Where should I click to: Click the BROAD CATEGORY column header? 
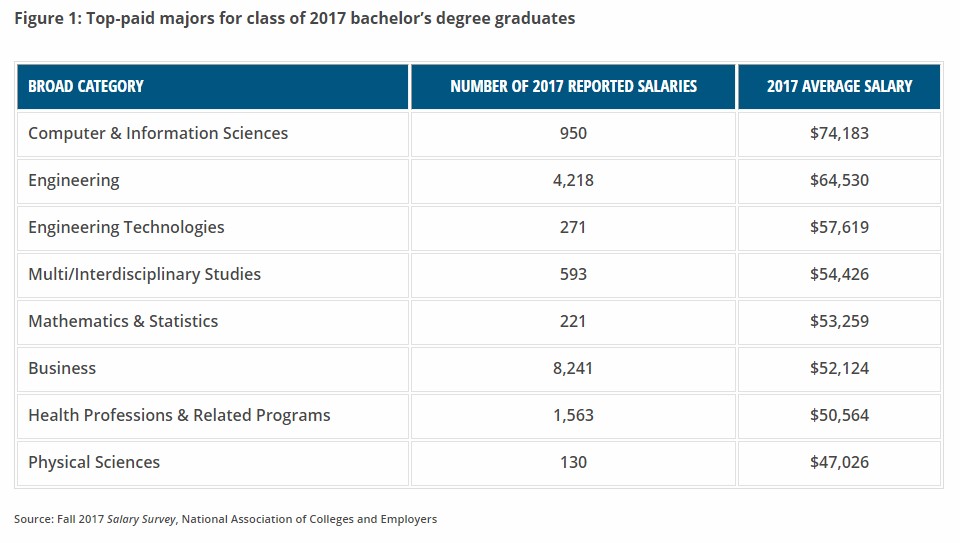[86, 86]
